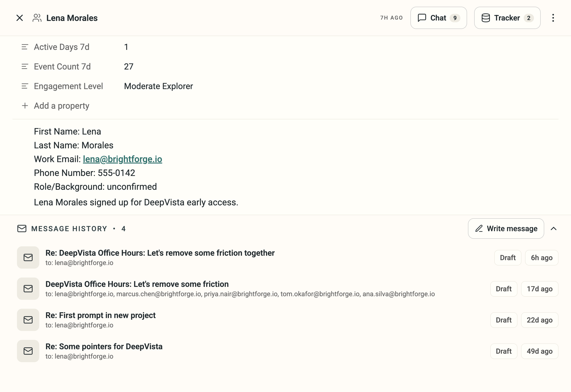This screenshot has height=392, width=571.
Task: Close the Lena Morales contact panel
Action: tap(19, 18)
